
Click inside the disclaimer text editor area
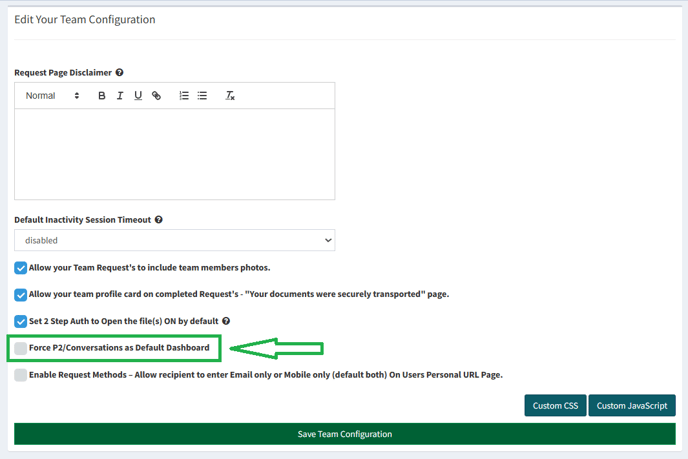(x=174, y=154)
